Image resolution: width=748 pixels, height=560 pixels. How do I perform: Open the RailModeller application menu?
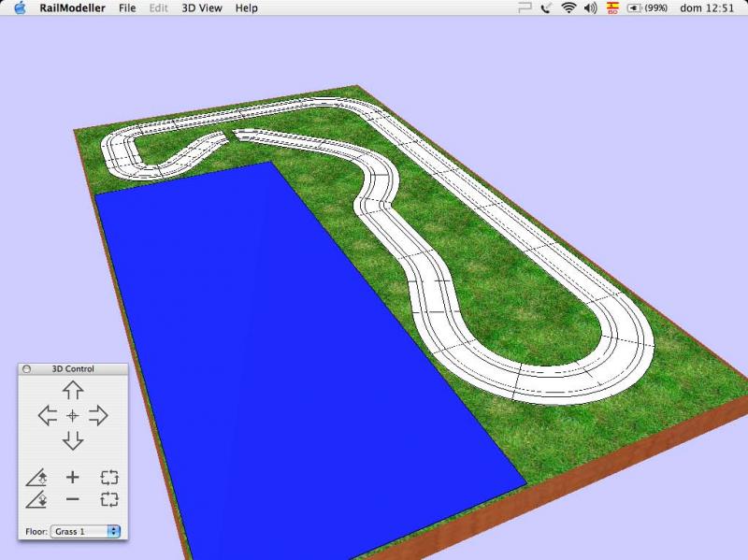coord(72,7)
